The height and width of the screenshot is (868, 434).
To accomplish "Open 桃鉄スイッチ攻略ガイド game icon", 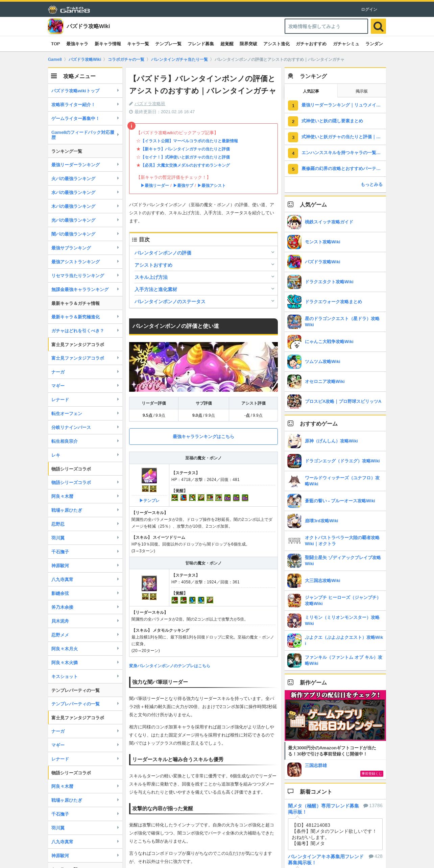I will [294, 222].
